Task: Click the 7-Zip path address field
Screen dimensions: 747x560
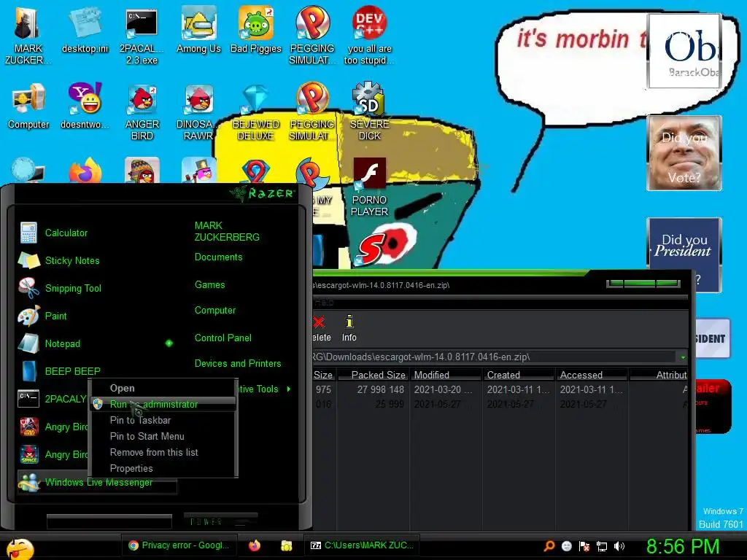Action: click(x=493, y=357)
